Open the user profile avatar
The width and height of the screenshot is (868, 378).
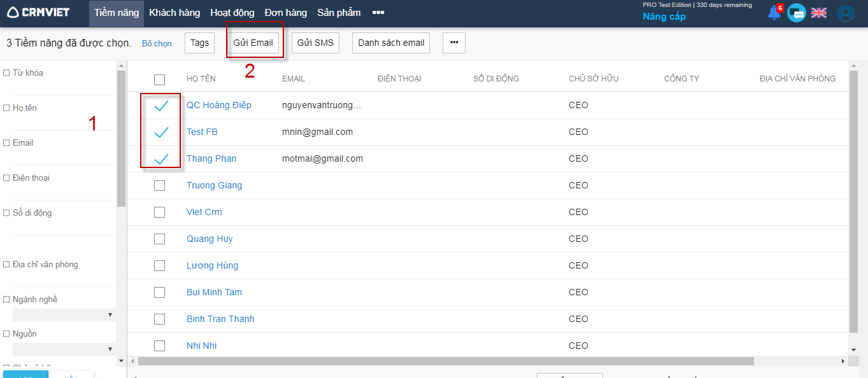coord(845,13)
